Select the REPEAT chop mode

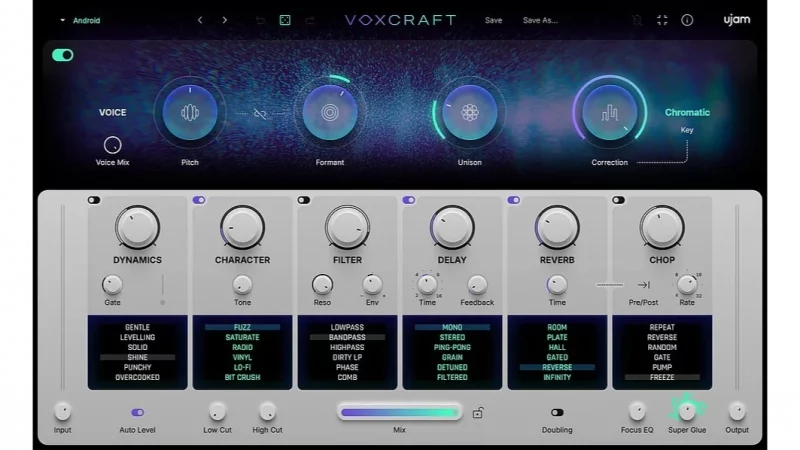[662, 327]
